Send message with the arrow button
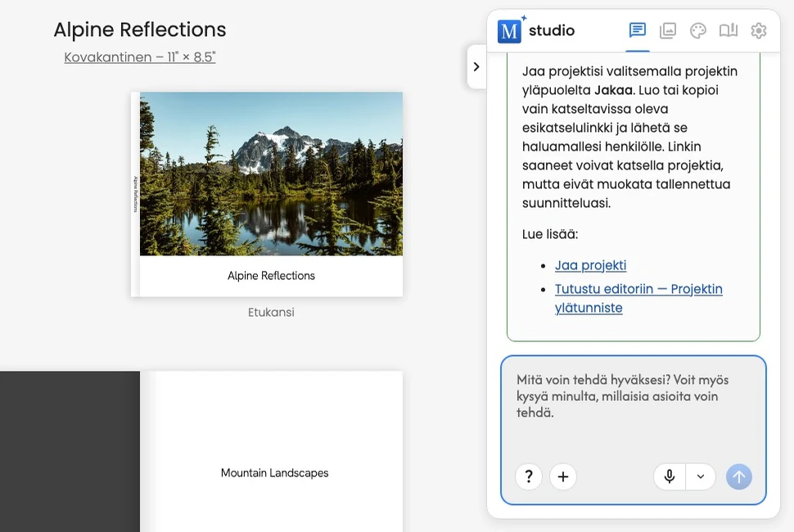This screenshot has height=532, width=794. coord(739,477)
